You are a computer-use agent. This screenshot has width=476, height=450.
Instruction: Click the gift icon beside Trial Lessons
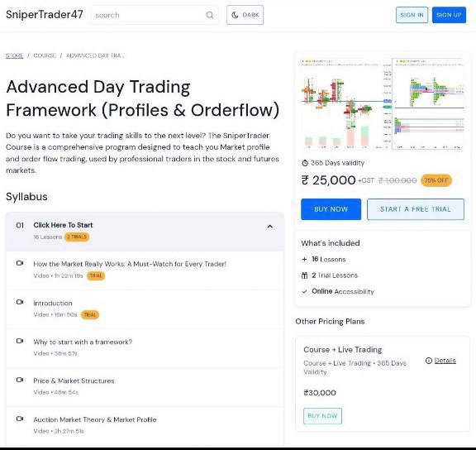click(x=304, y=275)
